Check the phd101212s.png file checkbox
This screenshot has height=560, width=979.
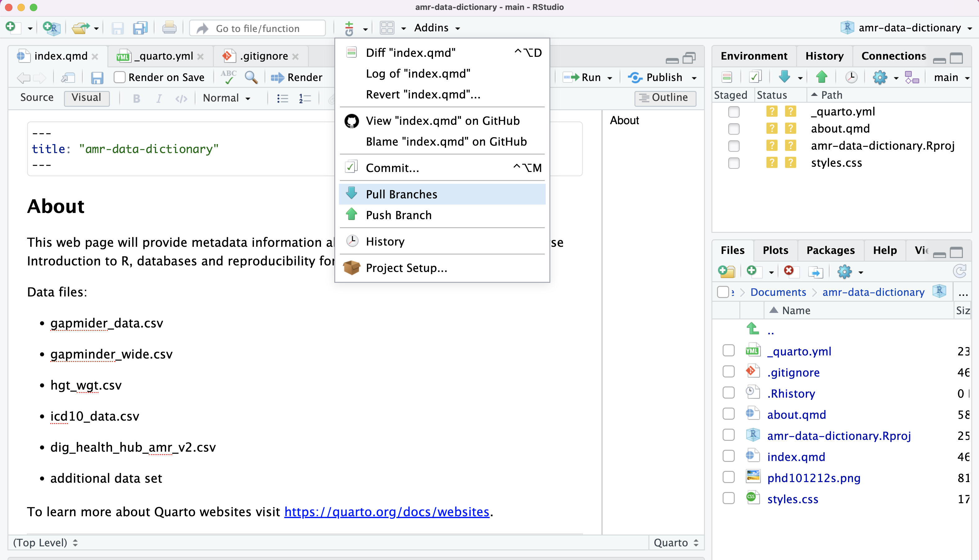[729, 477]
